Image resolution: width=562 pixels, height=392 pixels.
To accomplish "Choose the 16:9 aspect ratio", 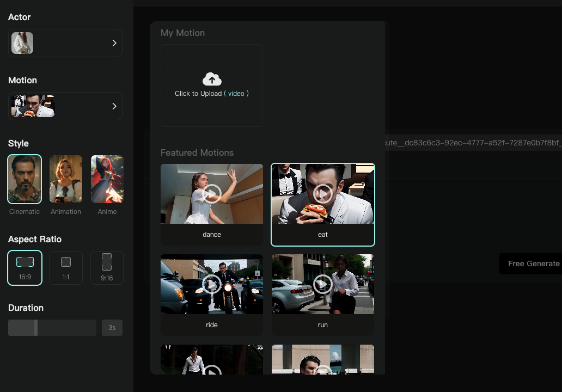I will (x=25, y=268).
